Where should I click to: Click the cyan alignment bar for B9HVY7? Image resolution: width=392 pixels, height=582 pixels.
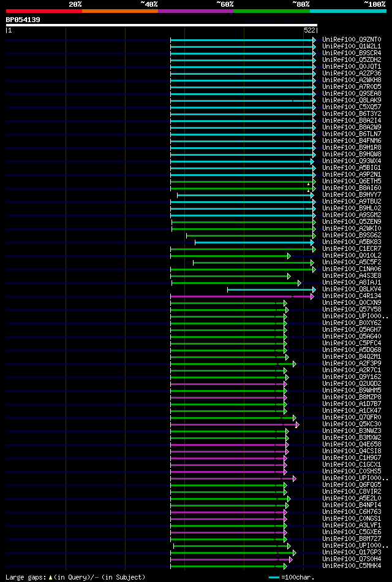(245, 195)
